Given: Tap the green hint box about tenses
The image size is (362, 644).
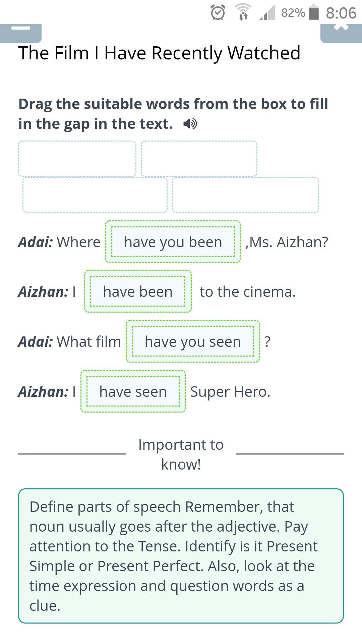Looking at the screenshot, I should [x=181, y=556].
